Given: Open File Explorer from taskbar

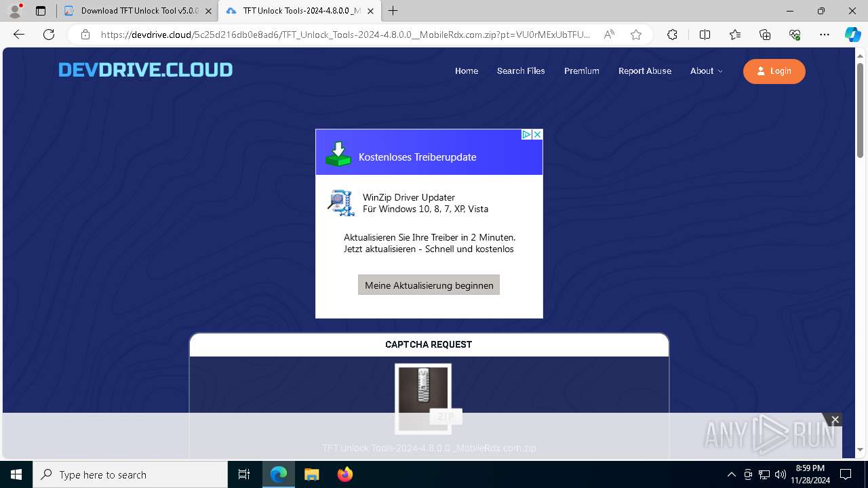Looking at the screenshot, I should [x=312, y=474].
